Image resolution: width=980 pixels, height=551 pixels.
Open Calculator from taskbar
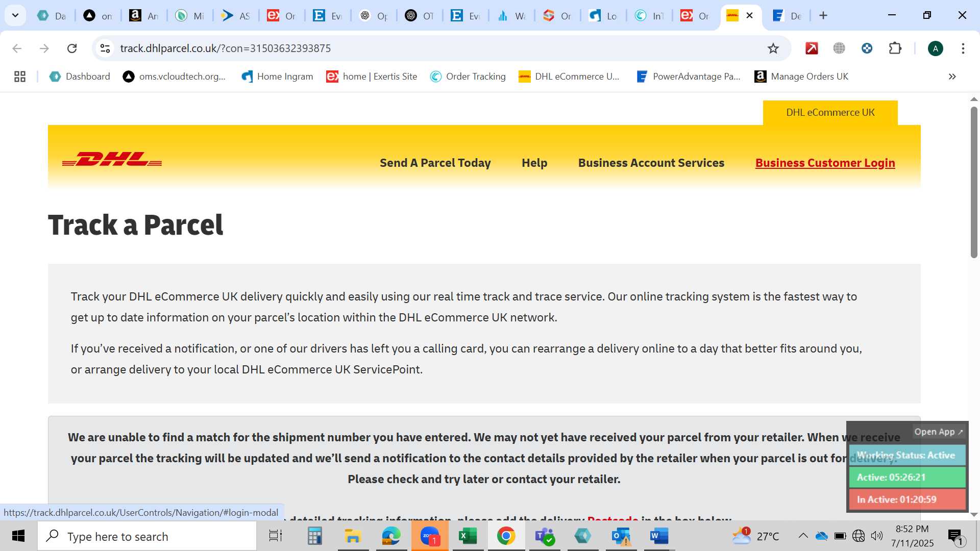(314, 536)
